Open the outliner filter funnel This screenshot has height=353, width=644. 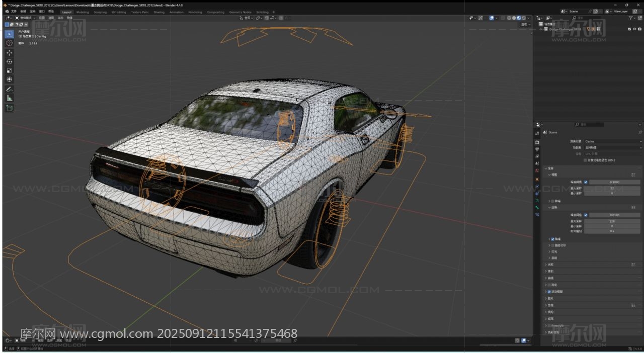(x=631, y=18)
